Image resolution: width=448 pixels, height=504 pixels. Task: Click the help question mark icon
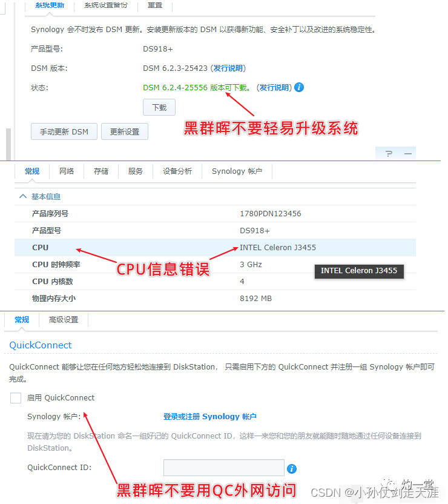click(389, 154)
